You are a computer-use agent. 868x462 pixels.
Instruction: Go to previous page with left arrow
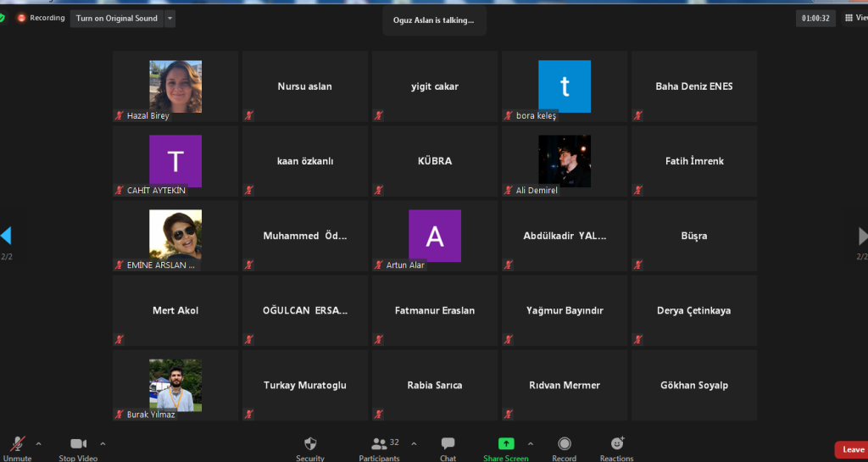[x=6, y=236]
